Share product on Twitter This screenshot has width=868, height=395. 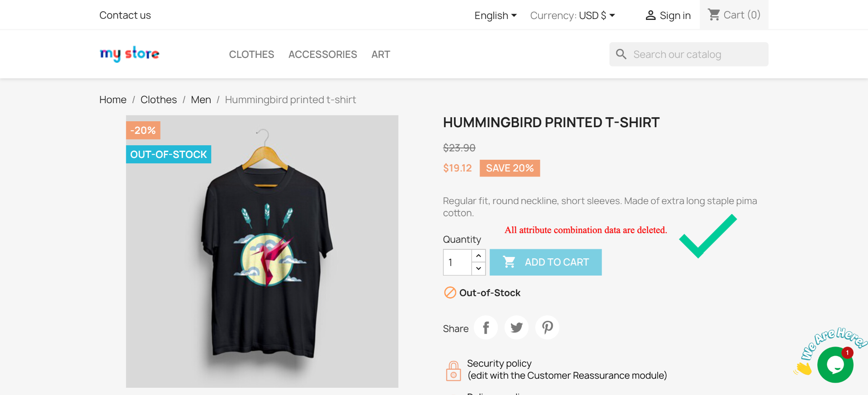click(517, 328)
